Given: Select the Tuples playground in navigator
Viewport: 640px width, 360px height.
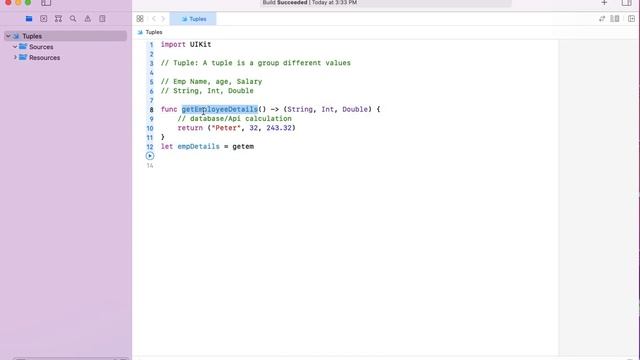Looking at the screenshot, I should [66, 36].
